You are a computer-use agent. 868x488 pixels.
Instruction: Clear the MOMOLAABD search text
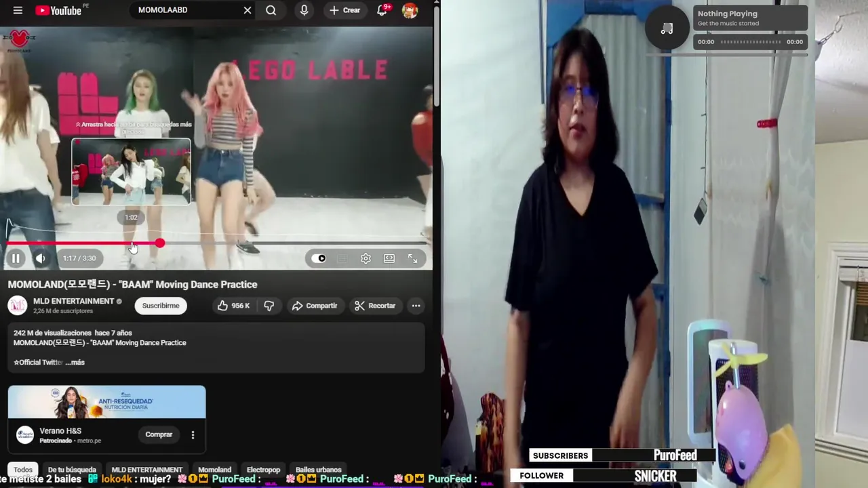tap(248, 10)
